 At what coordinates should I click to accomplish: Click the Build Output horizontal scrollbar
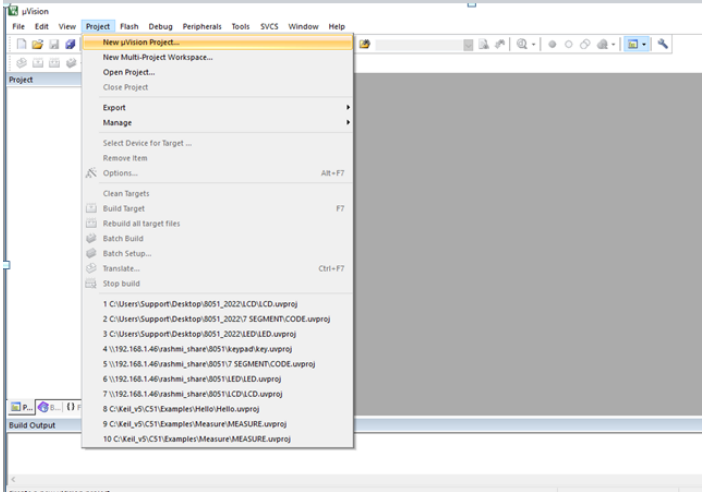click(350, 478)
